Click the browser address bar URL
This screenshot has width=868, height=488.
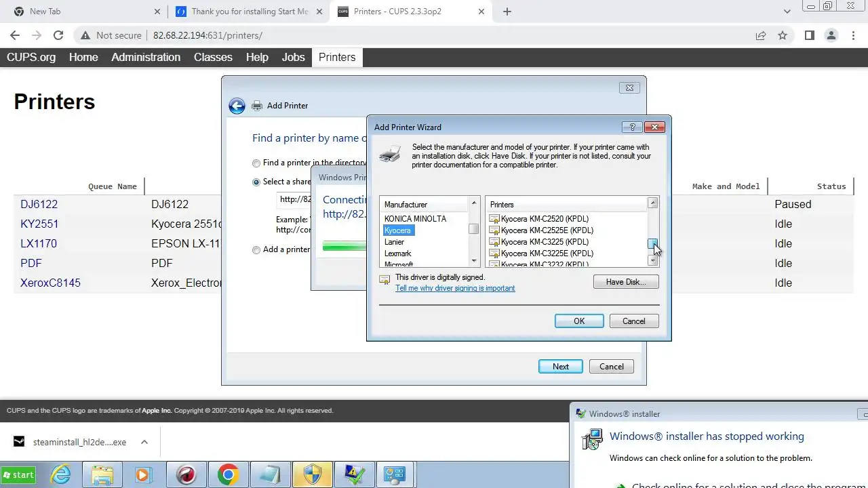(x=208, y=35)
